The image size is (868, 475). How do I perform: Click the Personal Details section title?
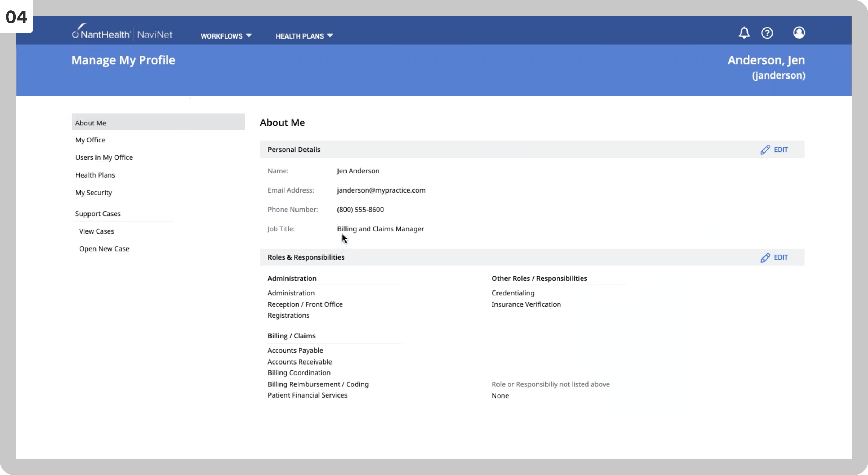click(x=294, y=150)
